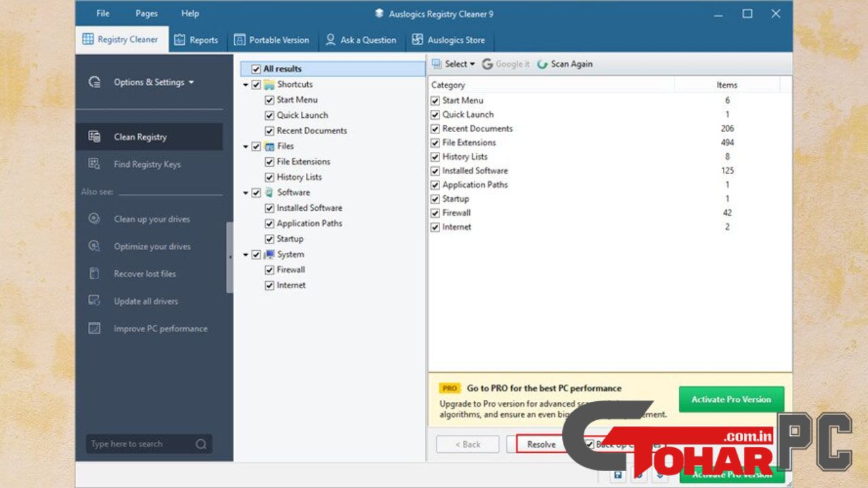This screenshot has width=868, height=488.
Task: Collapse the Shortcuts tree group
Action: (x=245, y=85)
